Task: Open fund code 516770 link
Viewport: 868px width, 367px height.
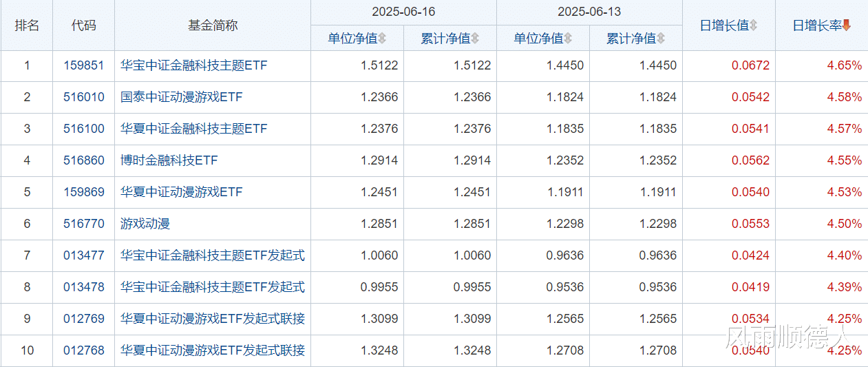Action: [x=84, y=224]
